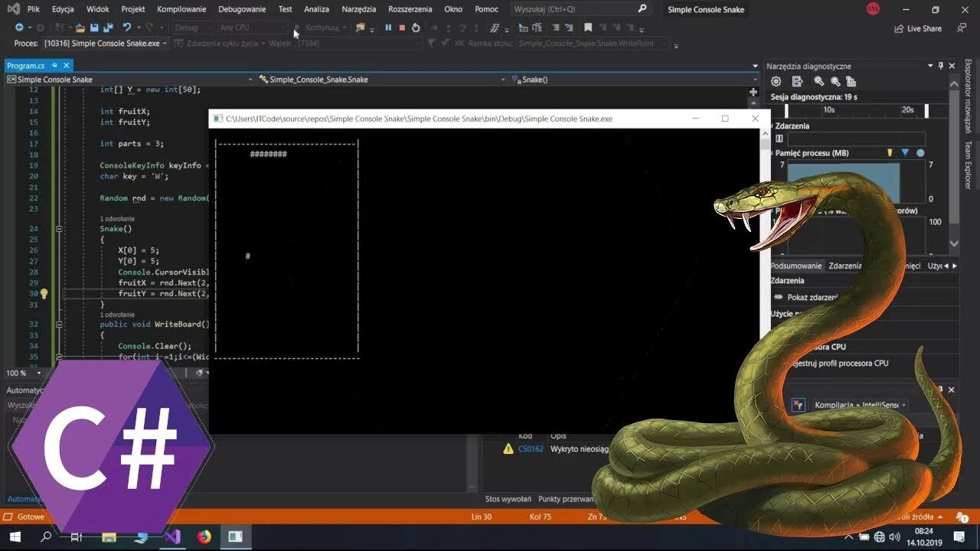Stop debugging with the red square
The image size is (980, 551).
pyautogui.click(x=402, y=28)
